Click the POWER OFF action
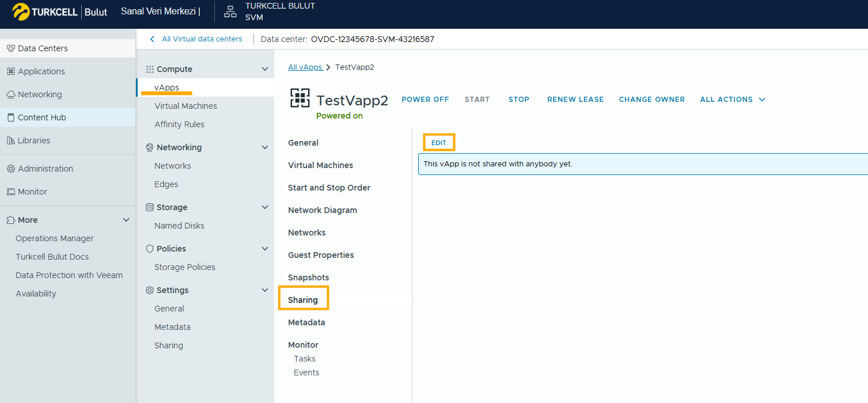This screenshot has height=403, width=868. [x=425, y=100]
